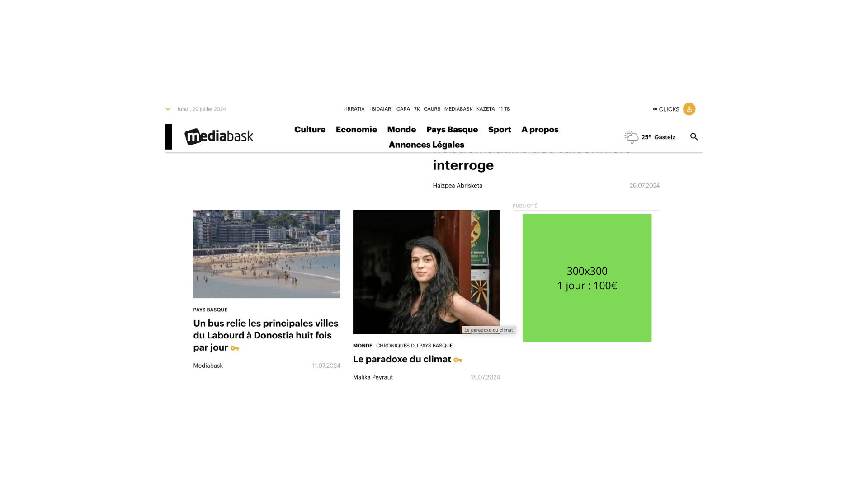Open Annonces Légales page
The height and width of the screenshot is (488, 868).
[x=426, y=145]
